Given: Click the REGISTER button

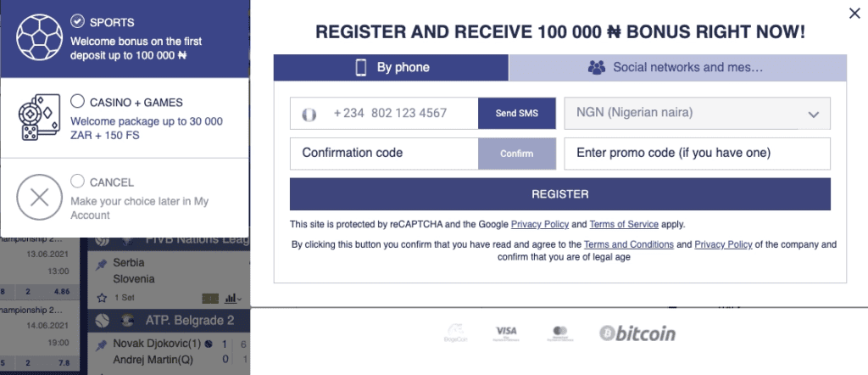Looking at the screenshot, I should (x=560, y=194).
